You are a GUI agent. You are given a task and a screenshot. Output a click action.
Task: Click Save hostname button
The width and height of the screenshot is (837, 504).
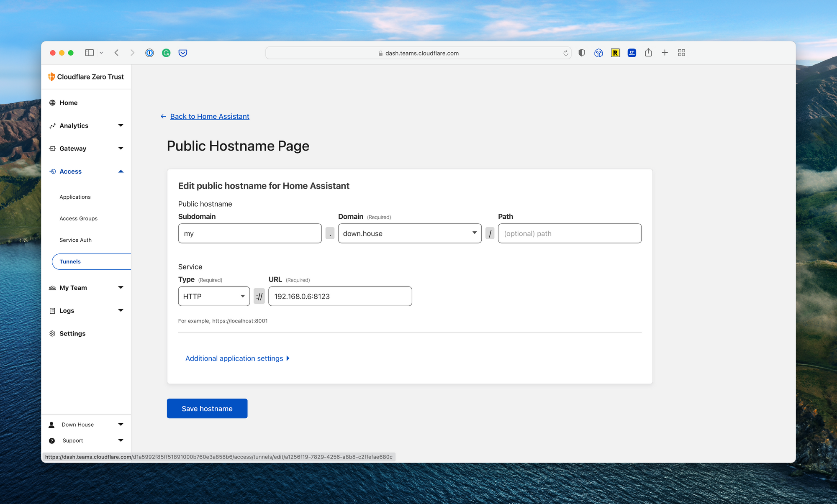[x=207, y=409]
